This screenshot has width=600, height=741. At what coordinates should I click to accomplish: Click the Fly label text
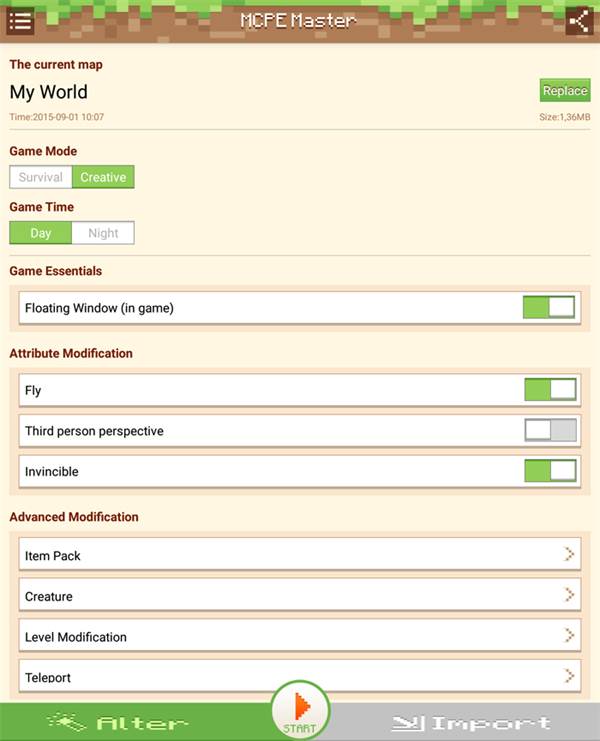(33, 390)
